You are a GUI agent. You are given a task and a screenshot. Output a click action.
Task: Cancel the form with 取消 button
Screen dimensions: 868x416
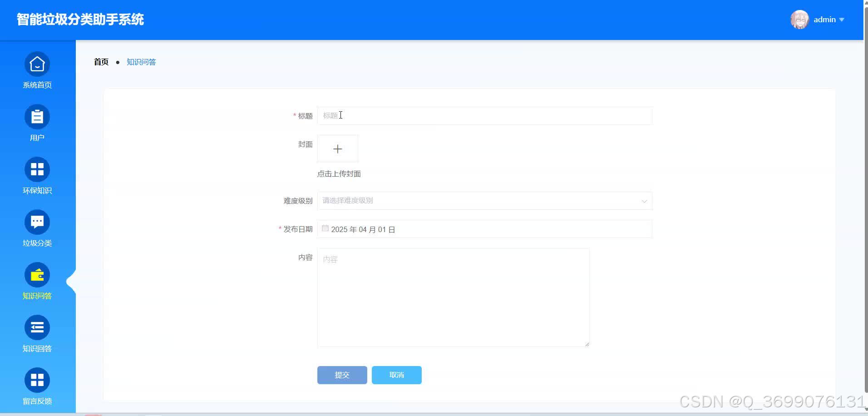click(396, 375)
